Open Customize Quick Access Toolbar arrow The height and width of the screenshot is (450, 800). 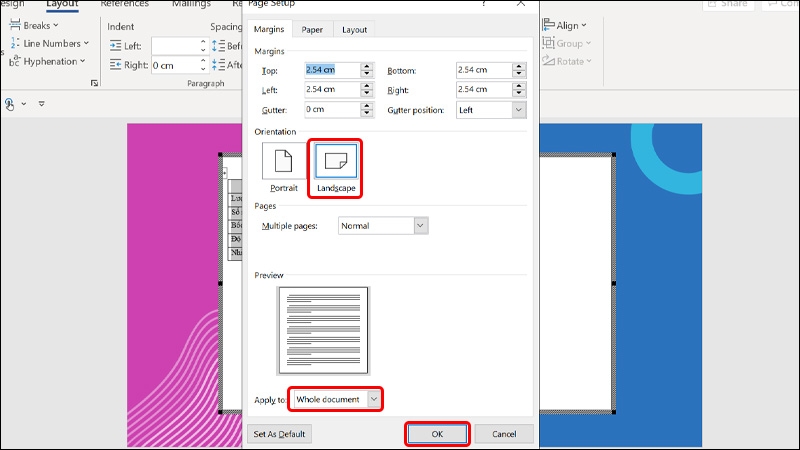coord(42,104)
